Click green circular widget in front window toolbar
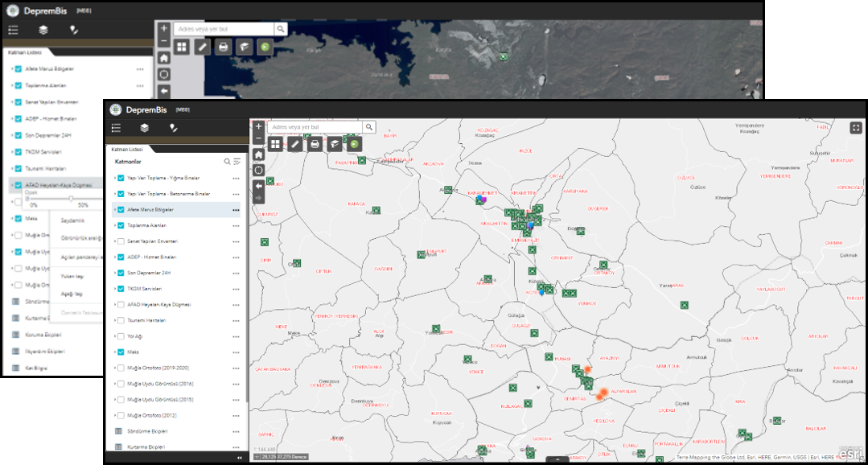The height and width of the screenshot is (465, 868). 354,145
